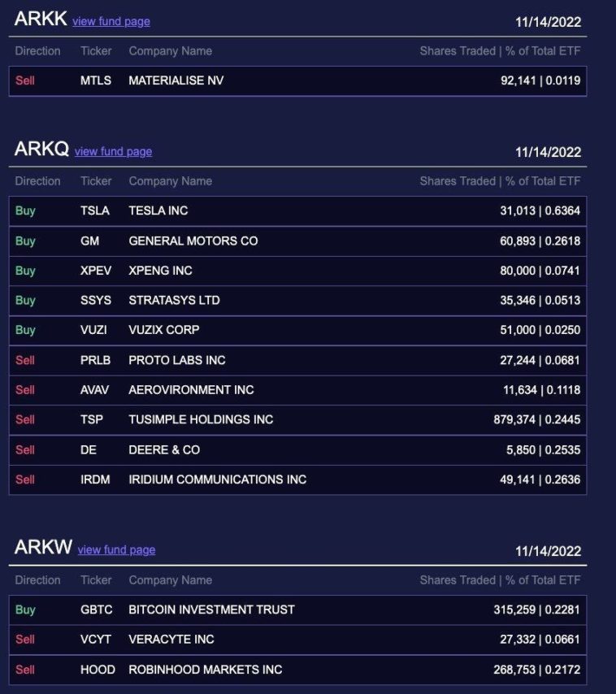Select the Robinhood Markets Inc row
This screenshot has width=616, height=694.
297,670
